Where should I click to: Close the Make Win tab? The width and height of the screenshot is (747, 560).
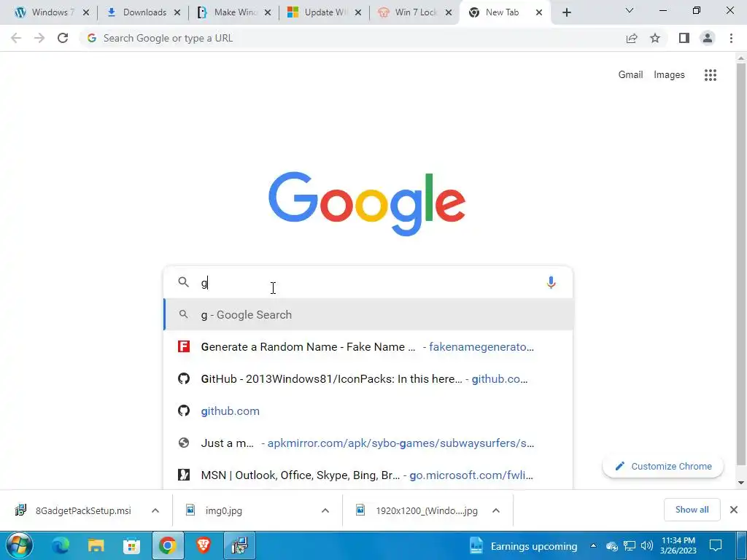[268, 13]
